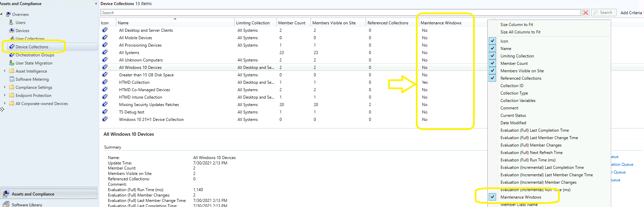This screenshot has width=644, height=207.
Task: Click the User State Migration icon
Action: pos(12,63)
